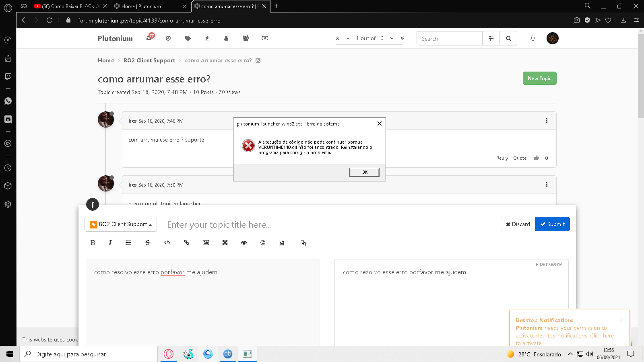Viewport: 644px width, 362px height.
Task: Open qBittorrent from taskbar
Action: tap(228, 354)
